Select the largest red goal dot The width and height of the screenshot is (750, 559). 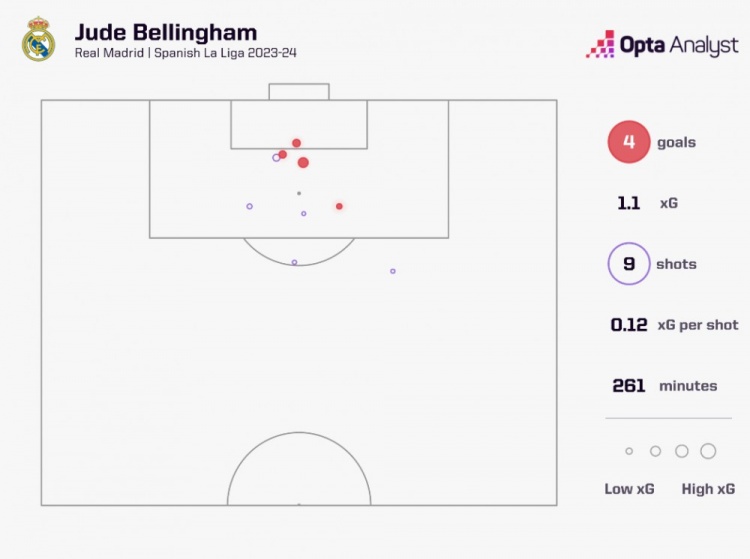coord(303,163)
